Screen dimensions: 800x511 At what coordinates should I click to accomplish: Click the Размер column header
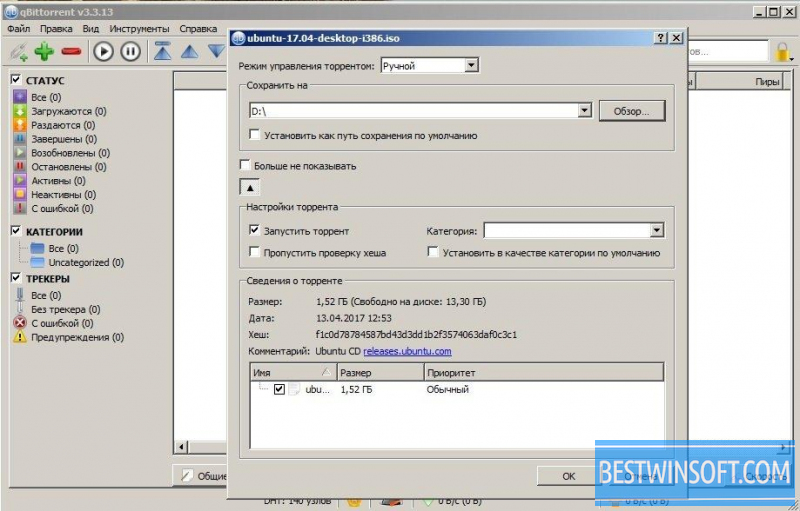tap(380, 373)
